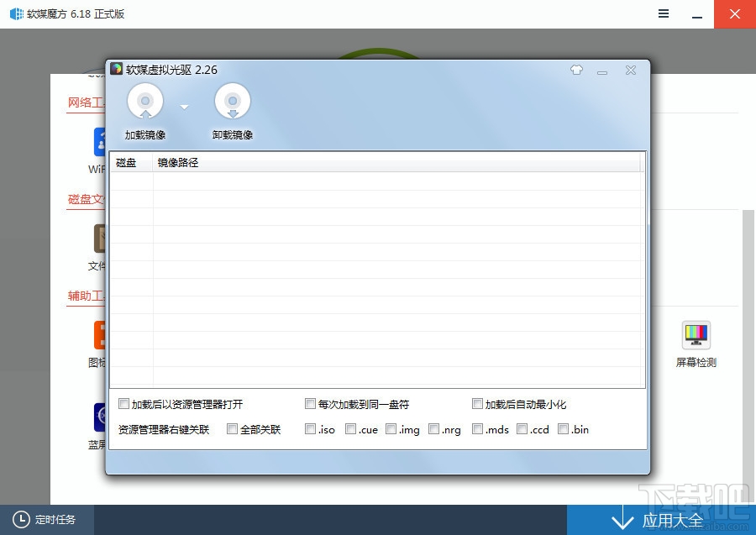Check the 全部关联 checkbox
This screenshot has width=756, height=535.
point(232,429)
